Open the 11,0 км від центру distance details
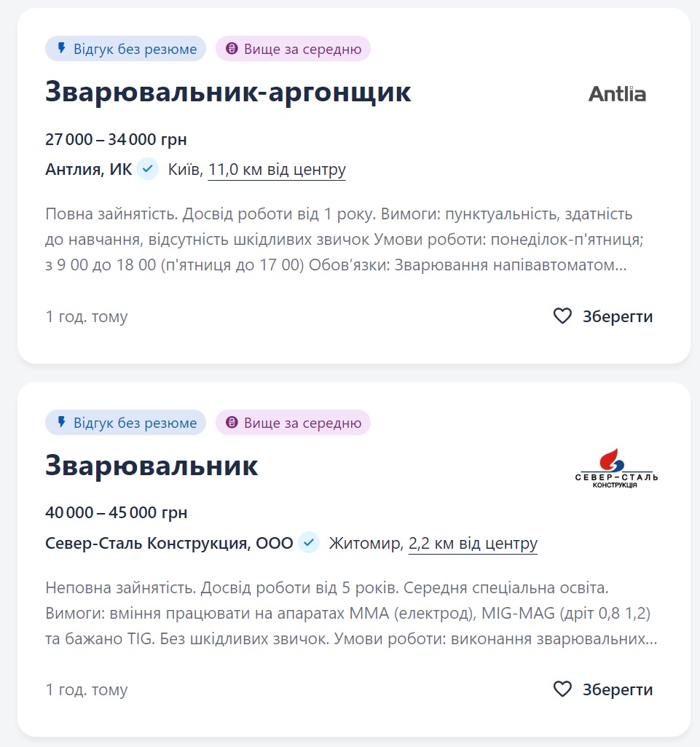This screenshot has width=700, height=747. 277,169
